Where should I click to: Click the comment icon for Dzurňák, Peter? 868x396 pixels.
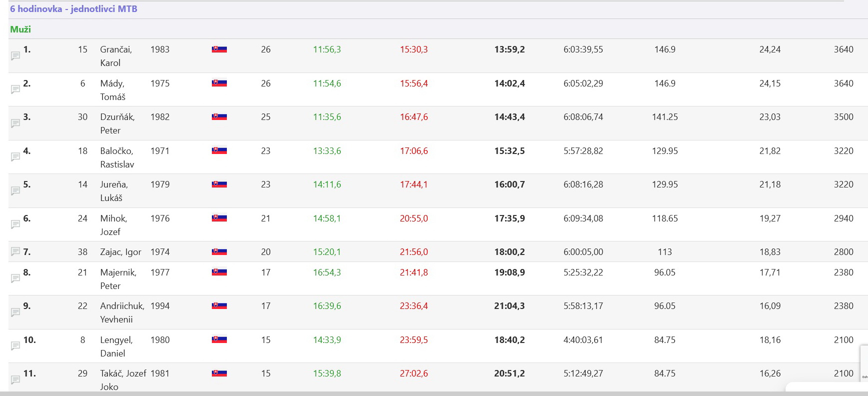15,123
